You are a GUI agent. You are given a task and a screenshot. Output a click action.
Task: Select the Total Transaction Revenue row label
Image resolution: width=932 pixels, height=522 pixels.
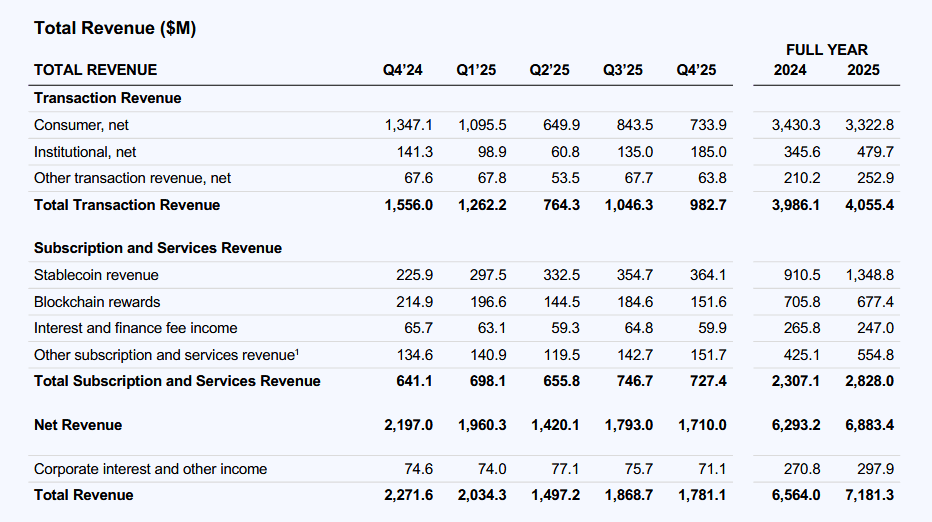click(x=127, y=205)
